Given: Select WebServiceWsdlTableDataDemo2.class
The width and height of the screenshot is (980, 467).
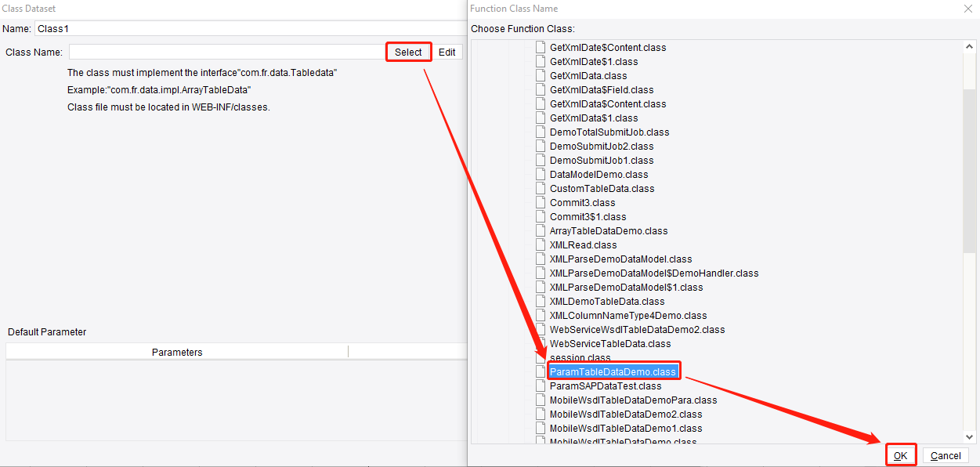Looking at the screenshot, I should point(637,329).
